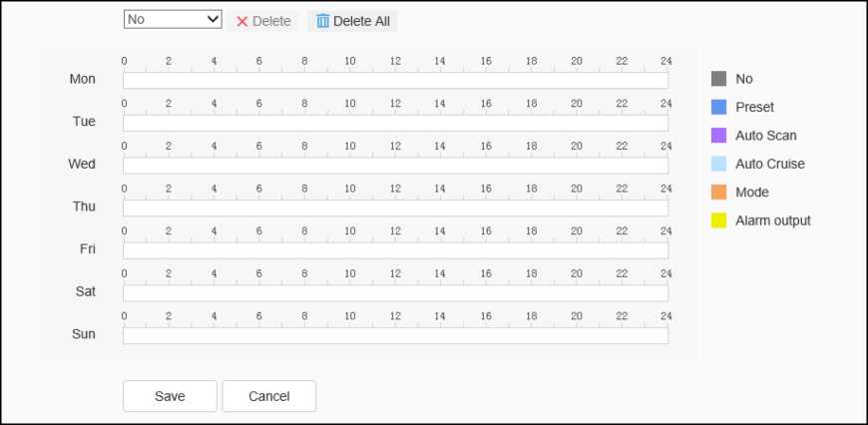Screen dimensions: 868x425
Task: Click the Tuesday schedule timeline bar
Action: point(395,123)
